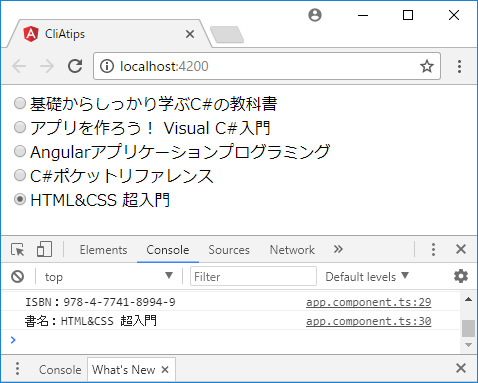Bookmark this page with the star icon
Viewport: 478px width, 383px height.
427,66
